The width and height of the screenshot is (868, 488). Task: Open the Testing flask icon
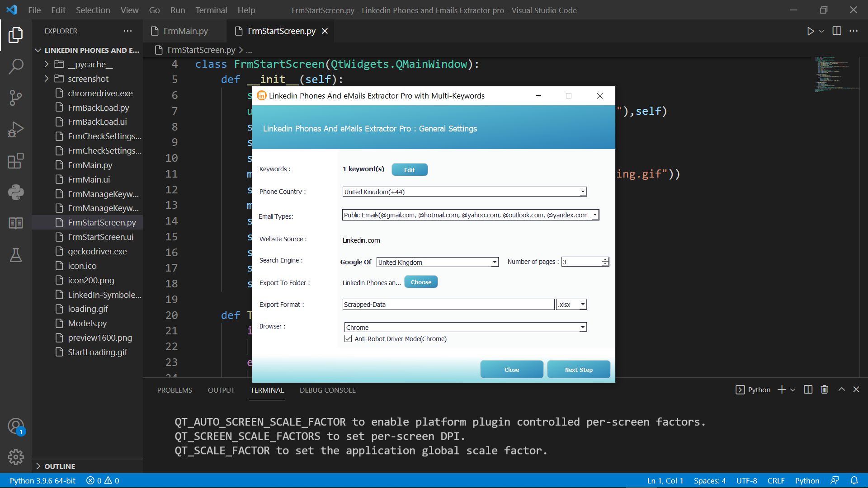pyautogui.click(x=16, y=255)
